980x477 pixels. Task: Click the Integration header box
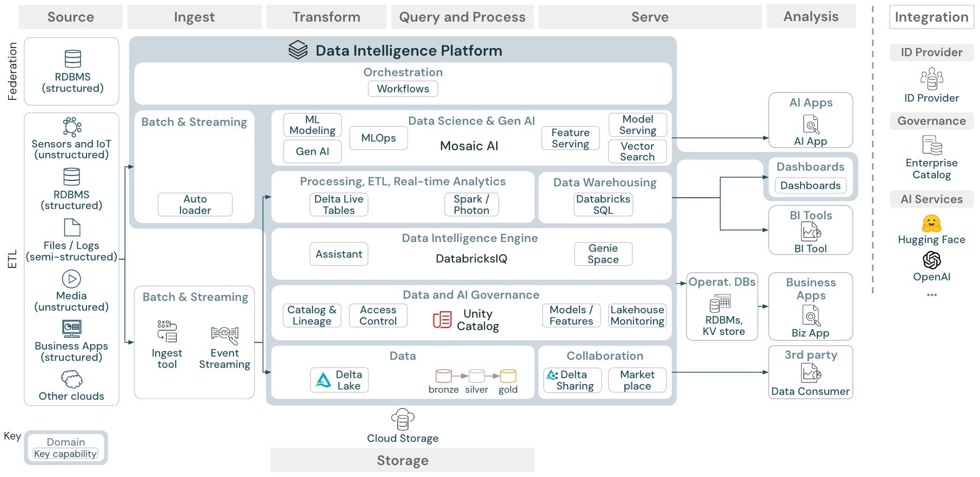point(931,17)
